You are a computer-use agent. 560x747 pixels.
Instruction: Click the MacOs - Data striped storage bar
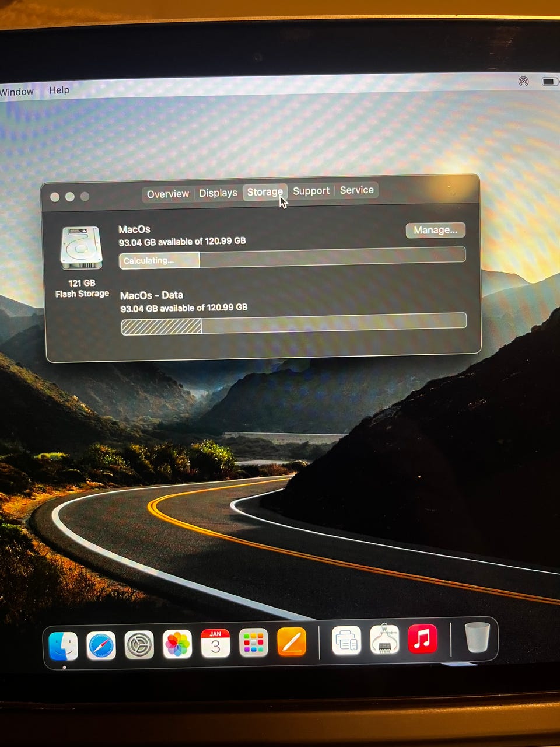tap(293, 324)
